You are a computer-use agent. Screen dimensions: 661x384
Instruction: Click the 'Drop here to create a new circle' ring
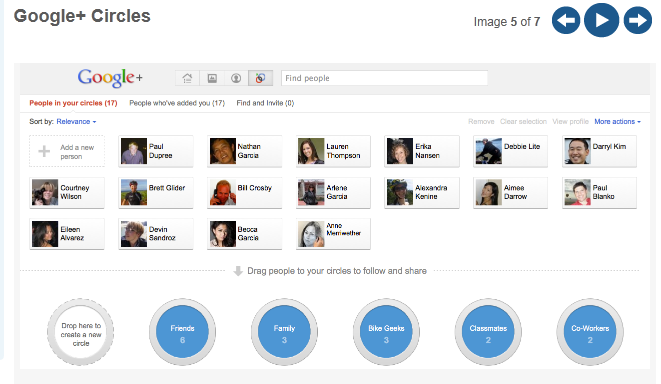(81, 332)
